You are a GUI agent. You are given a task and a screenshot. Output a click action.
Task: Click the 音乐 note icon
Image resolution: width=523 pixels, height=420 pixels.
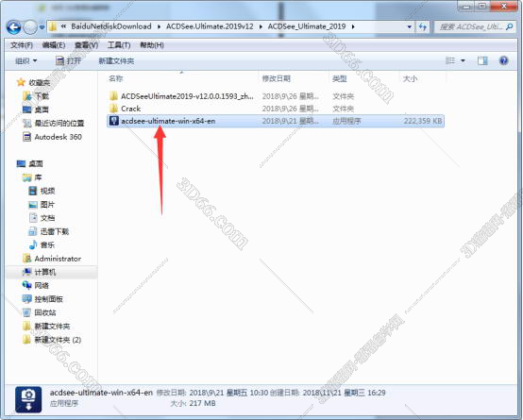pyautogui.click(x=33, y=244)
